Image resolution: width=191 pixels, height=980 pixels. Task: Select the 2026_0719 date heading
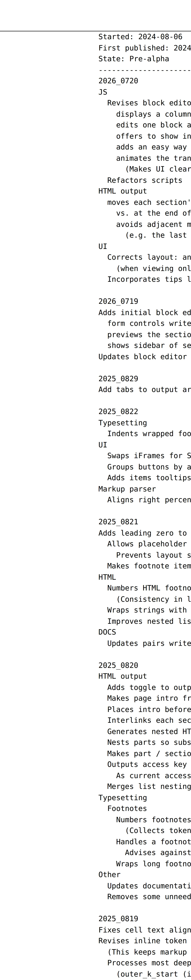(118, 301)
